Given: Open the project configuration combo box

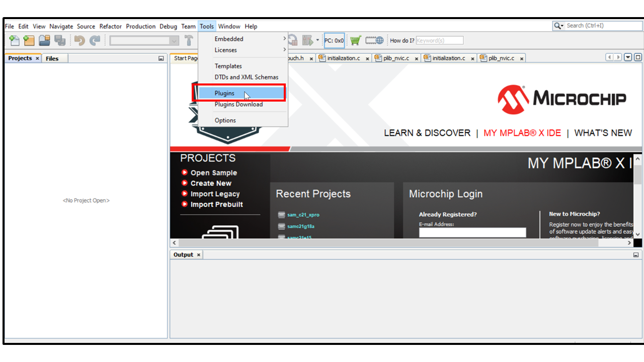Looking at the screenshot, I should click(x=144, y=41).
